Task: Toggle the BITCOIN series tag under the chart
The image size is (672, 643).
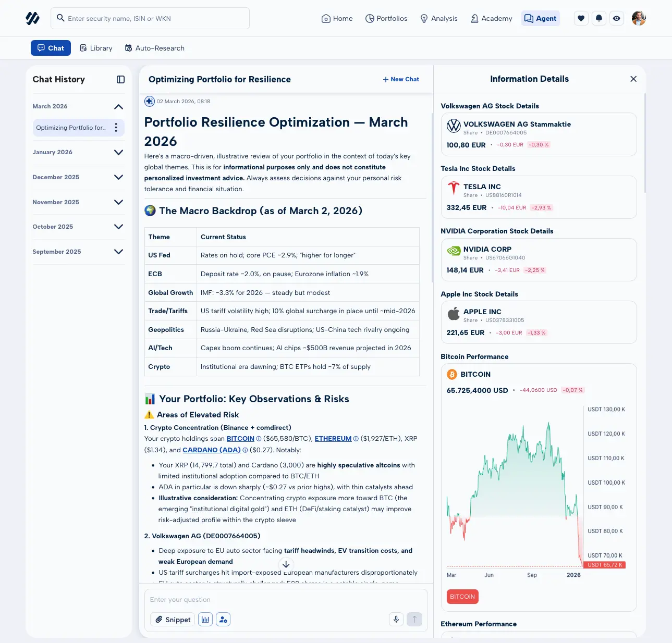Action: 462,597
